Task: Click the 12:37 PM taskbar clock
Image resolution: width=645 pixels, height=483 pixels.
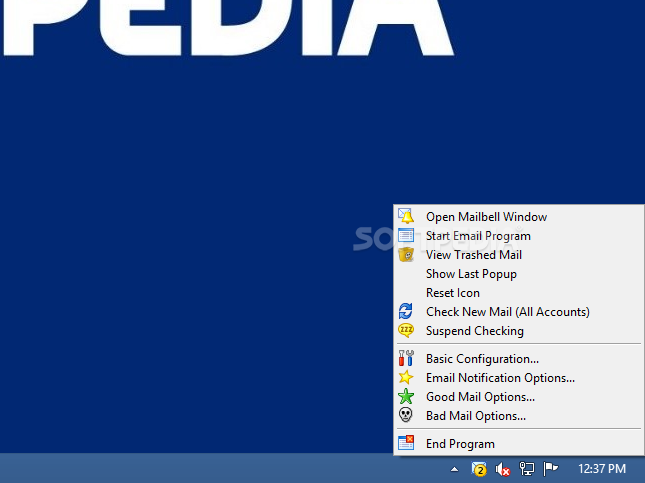Action: pos(602,469)
